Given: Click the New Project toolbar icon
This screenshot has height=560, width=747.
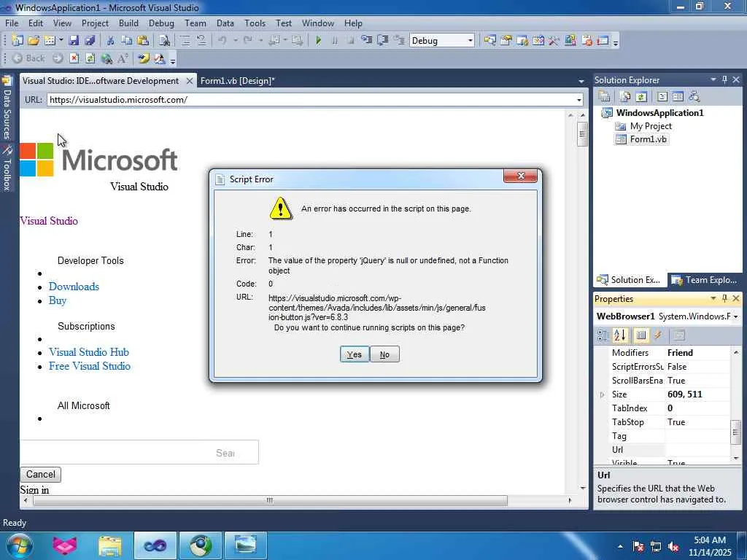Looking at the screenshot, I should [18, 41].
